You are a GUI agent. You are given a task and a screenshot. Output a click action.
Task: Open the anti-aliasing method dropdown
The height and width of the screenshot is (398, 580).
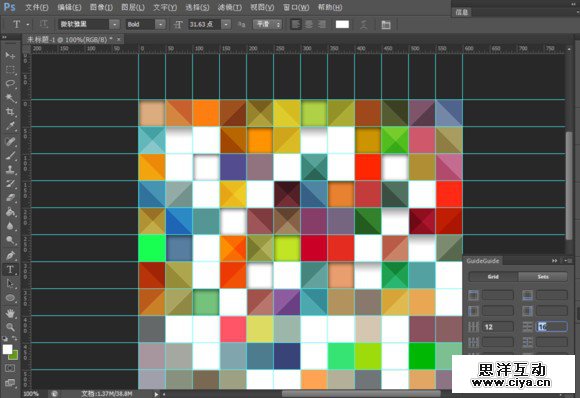coord(268,24)
